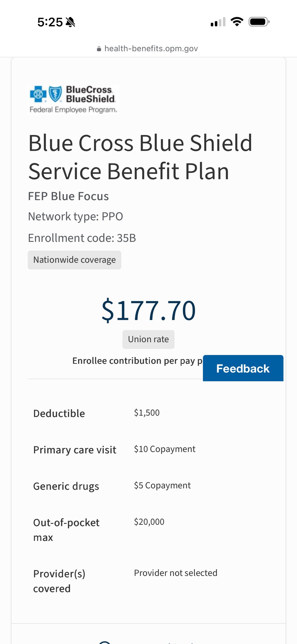The width and height of the screenshot is (297, 644).
Task: Tap the 5:25 clock in status bar
Action: pyautogui.click(x=50, y=22)
